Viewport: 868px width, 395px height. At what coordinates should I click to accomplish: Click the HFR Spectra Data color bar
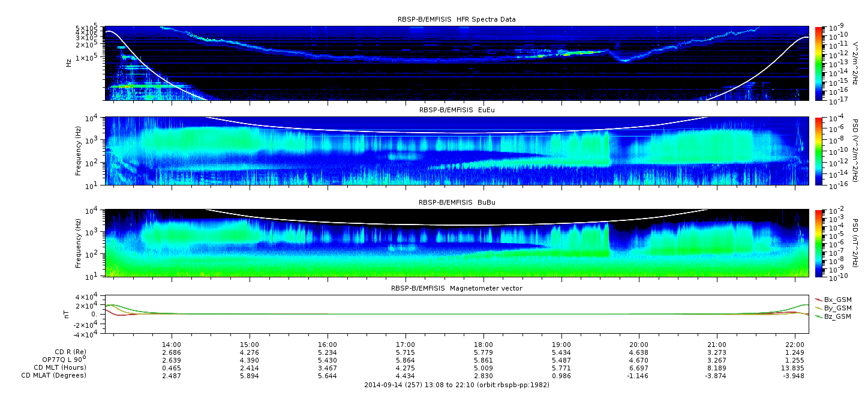coord(818,63)
